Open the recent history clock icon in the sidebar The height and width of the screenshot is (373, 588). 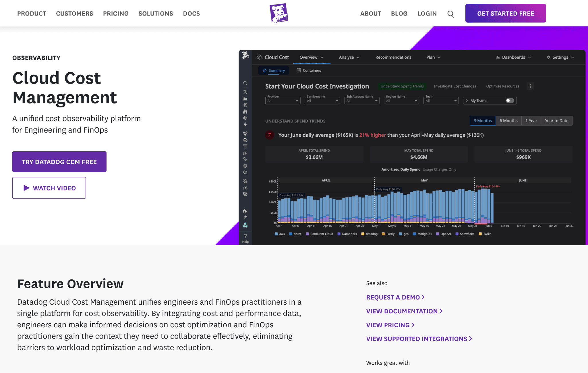click(245, 92)
